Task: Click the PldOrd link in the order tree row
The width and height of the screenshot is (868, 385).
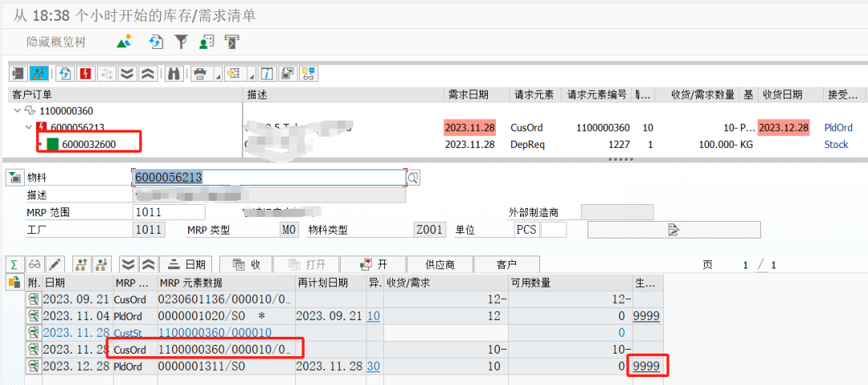Action: pyautogui.click(x=837, y=128)
